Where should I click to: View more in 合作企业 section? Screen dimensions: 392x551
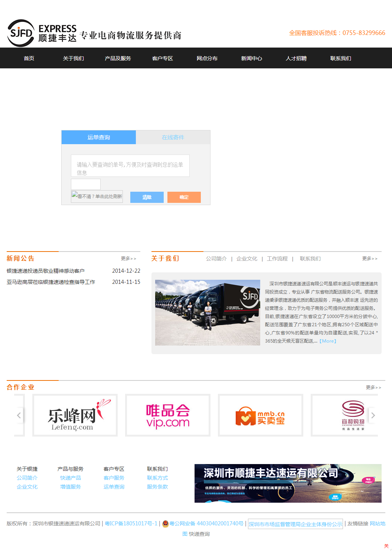pos(373,388)
